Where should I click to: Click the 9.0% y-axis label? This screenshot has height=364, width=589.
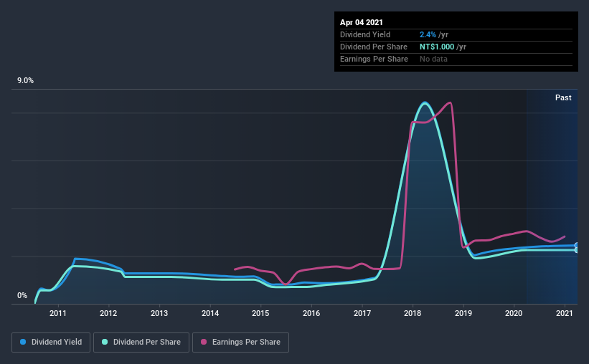(25, 81)
